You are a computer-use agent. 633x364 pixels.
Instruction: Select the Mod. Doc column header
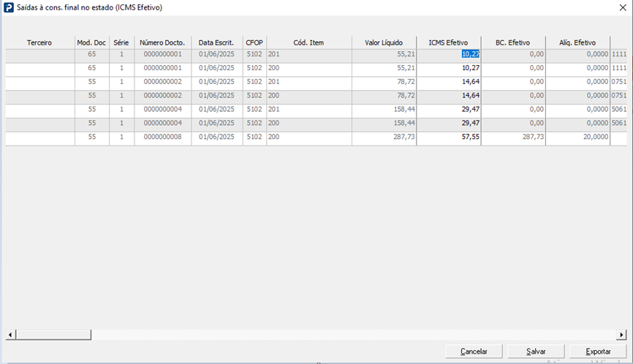coord(91,43)
